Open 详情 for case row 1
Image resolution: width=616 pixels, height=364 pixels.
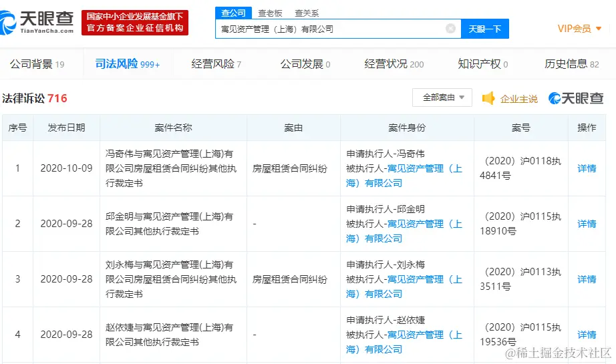[x=587, y=168]
